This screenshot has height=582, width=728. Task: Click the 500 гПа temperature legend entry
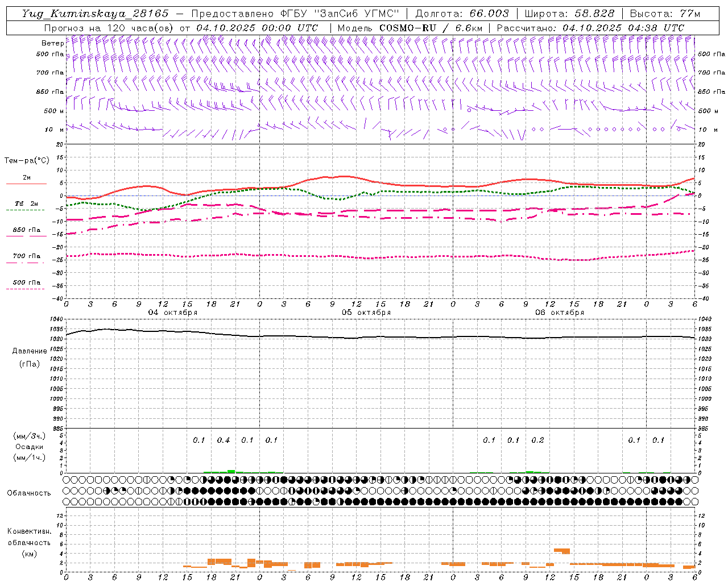pos(27,282)
